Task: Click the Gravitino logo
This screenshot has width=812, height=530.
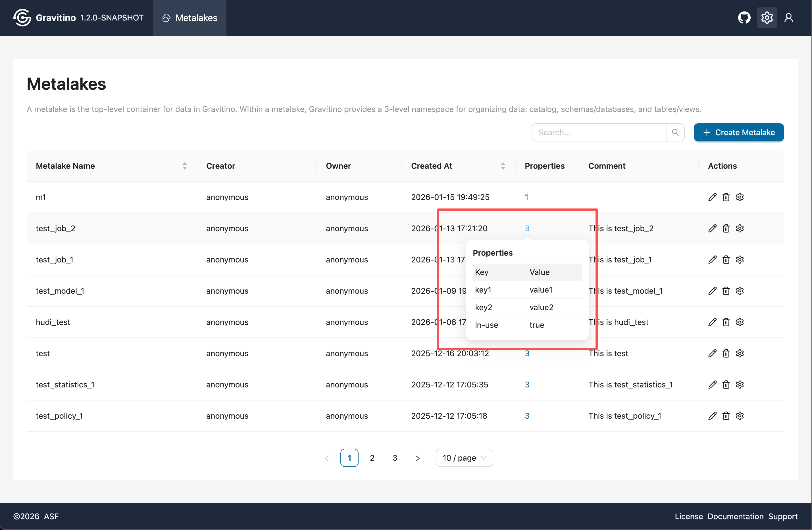Action: click(22, 17)
